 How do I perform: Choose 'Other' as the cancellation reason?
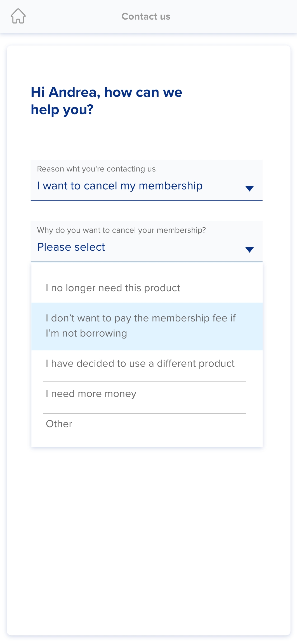pyautogui.click(x=59, y=424)
